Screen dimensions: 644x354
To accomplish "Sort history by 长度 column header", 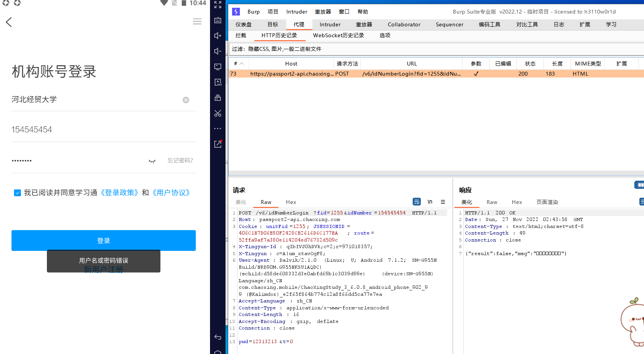I will pyautogui.click(x=557, y=64).
